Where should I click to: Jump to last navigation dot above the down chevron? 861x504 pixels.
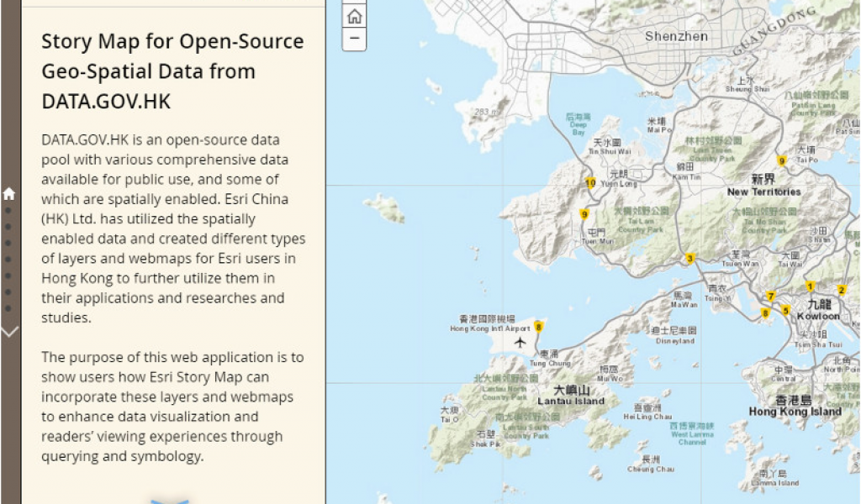click(8, 309)
